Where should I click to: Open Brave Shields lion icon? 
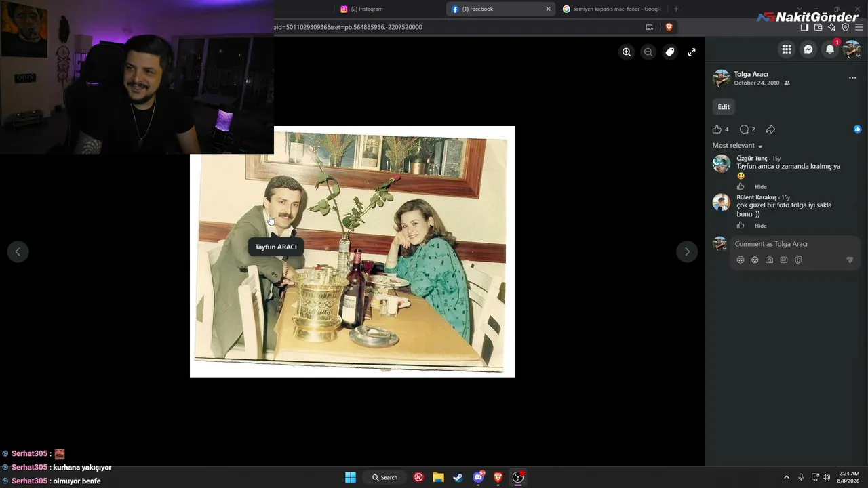(x=669, y=27)
